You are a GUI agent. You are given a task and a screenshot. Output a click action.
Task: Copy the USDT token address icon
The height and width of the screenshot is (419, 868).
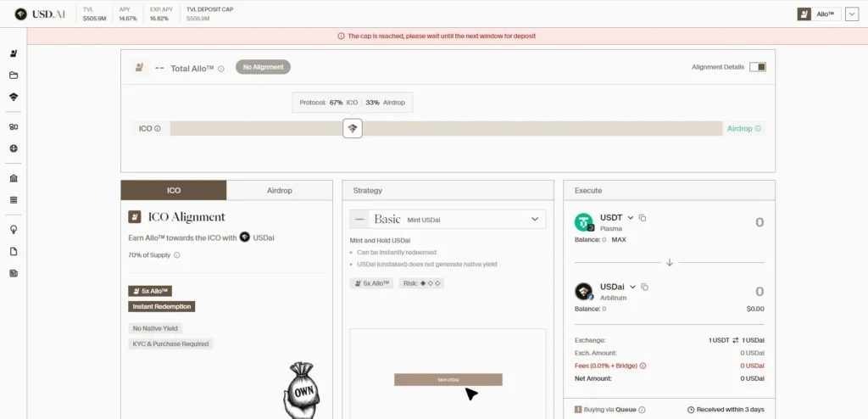pos(643,218)
